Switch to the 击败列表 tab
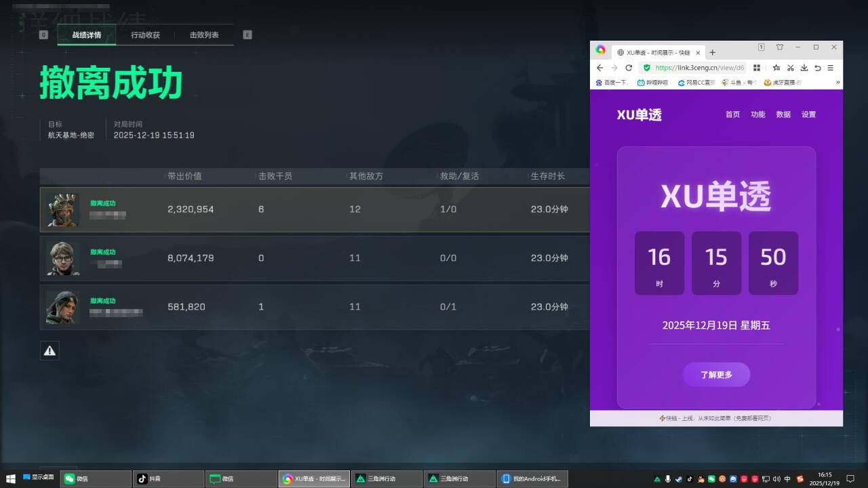The width and height of the screenshot is (868, 488). tap(203, 34)
